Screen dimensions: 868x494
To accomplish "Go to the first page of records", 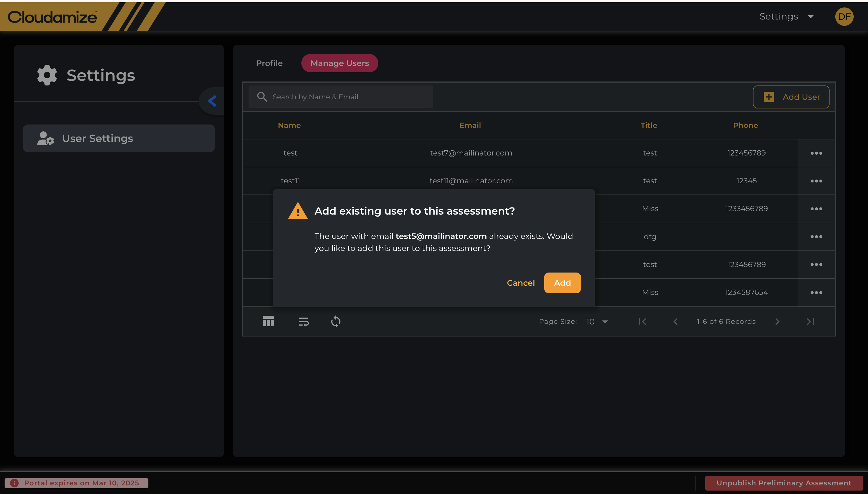I will (x=642, y=321).
